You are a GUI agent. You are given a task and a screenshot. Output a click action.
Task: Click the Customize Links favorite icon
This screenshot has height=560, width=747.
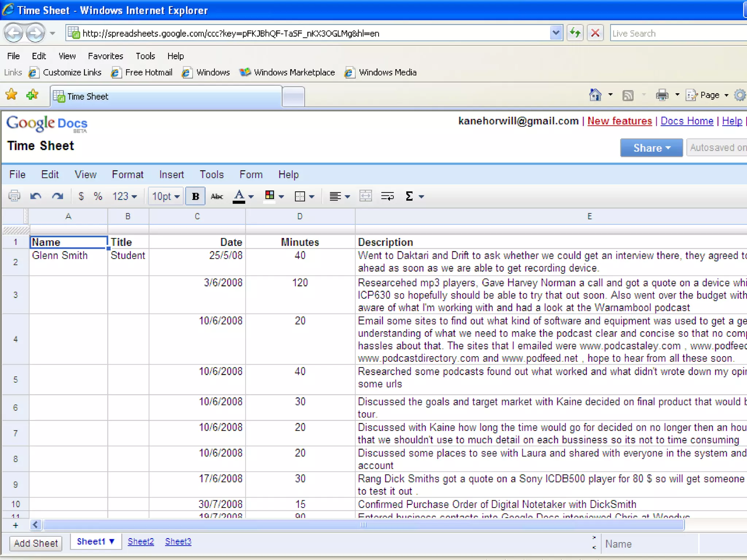(x=34, y=73)
